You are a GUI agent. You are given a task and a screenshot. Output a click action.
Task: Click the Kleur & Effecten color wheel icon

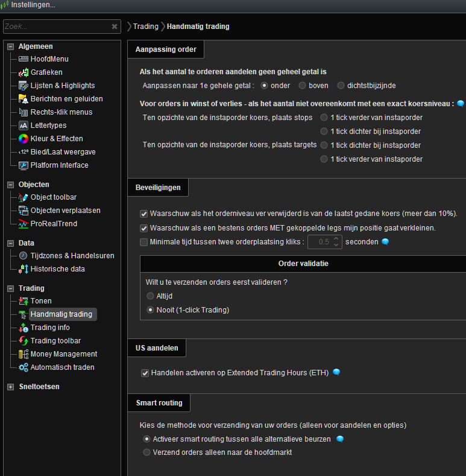(24, 139)
